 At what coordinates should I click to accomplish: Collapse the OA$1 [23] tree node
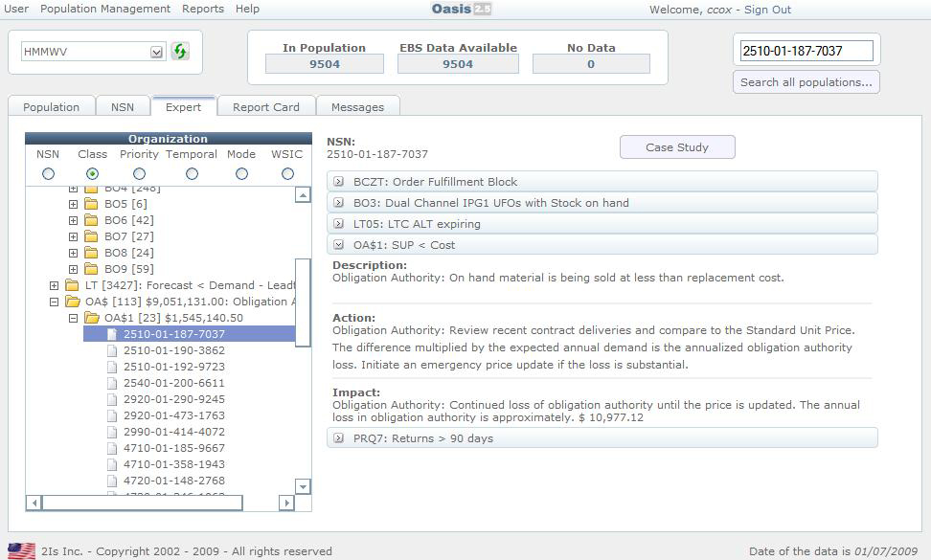pos(73,319)
